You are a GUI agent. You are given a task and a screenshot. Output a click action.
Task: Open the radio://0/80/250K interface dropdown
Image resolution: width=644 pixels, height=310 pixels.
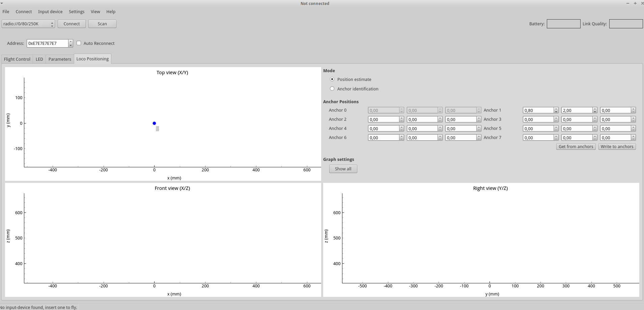tap(28, 24)
